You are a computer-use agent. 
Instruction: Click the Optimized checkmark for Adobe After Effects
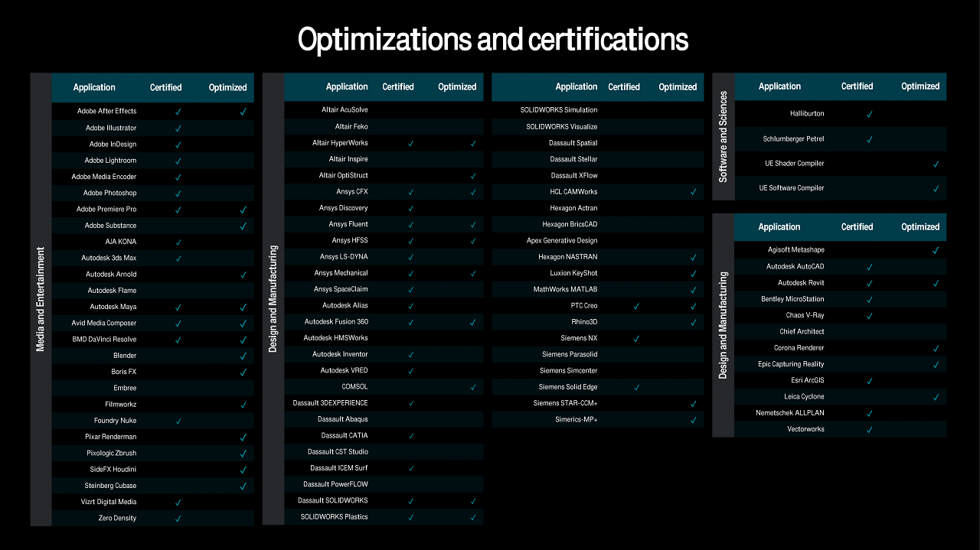coord(243,112)
